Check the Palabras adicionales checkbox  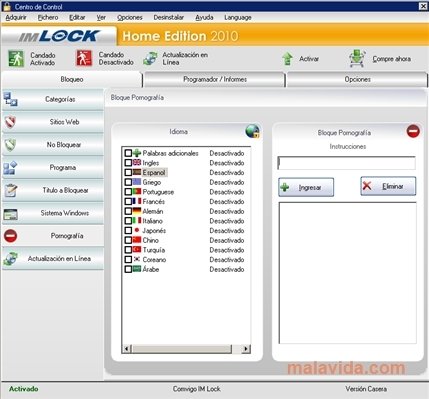click(128, 153)
